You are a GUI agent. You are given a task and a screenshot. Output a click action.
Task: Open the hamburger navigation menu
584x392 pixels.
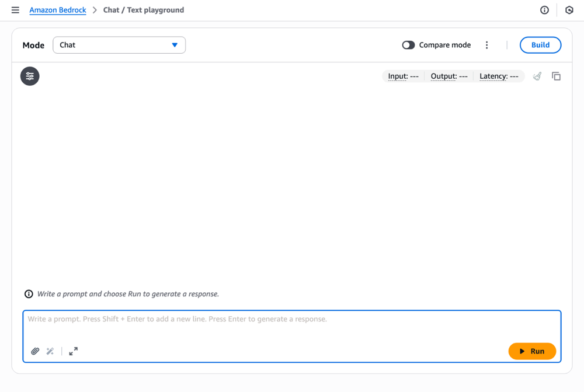(15, 10)
